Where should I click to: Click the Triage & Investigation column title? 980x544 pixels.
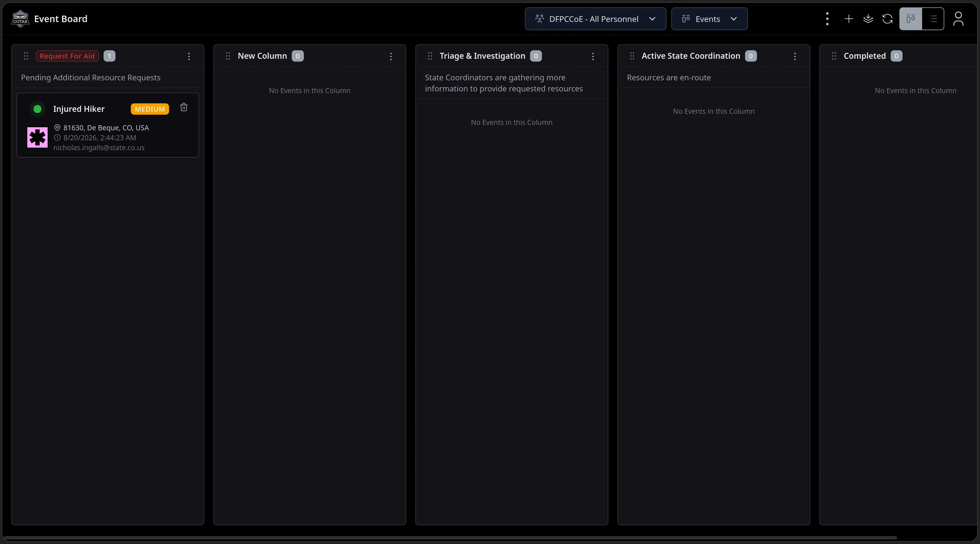482,56
